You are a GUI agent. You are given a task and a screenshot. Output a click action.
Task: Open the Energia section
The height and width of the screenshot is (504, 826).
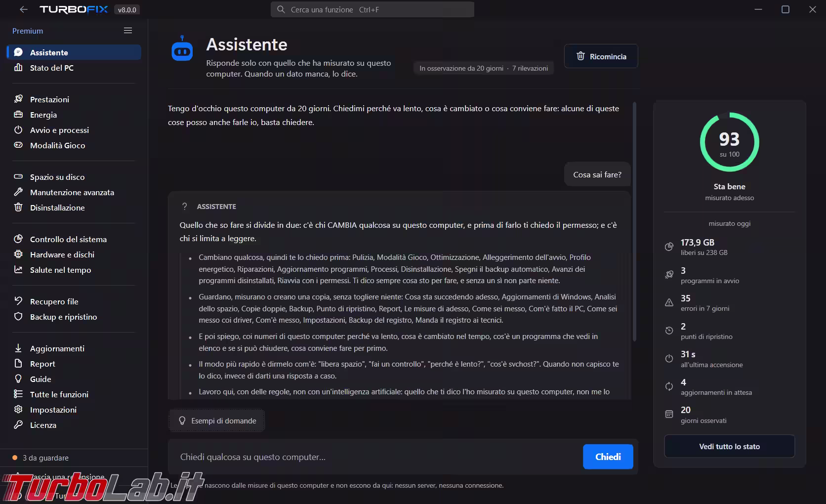[74, 115]
